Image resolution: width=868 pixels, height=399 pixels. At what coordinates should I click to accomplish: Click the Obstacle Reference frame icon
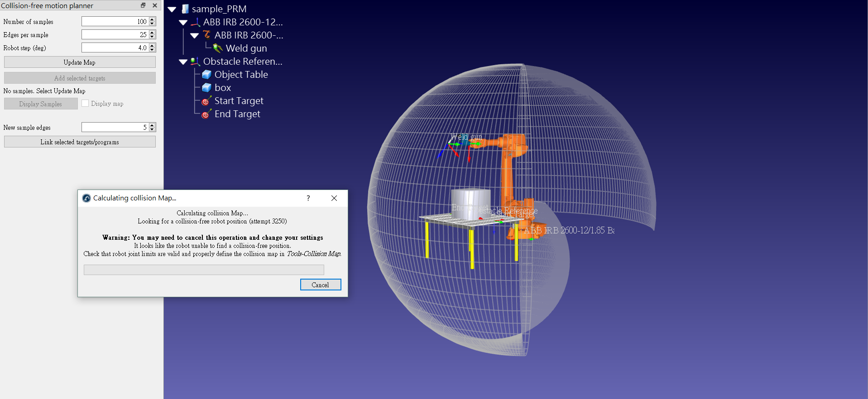[195, 62]
